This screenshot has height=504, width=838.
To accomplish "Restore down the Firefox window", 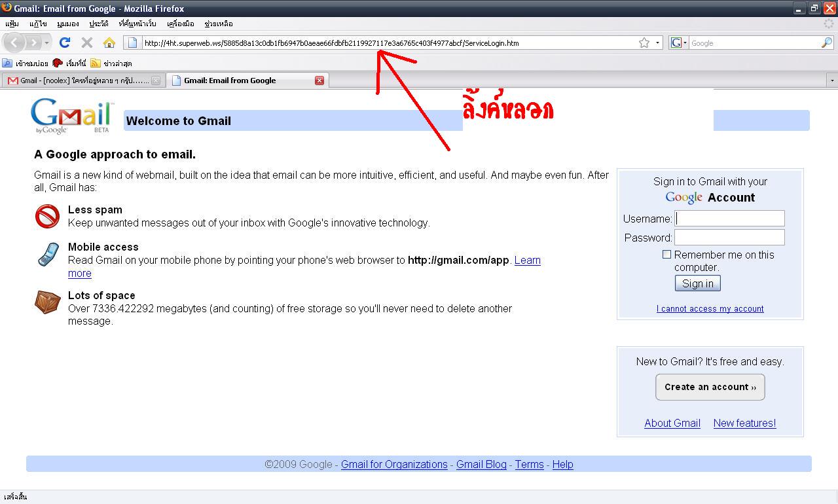I will [x=814, y=9].
